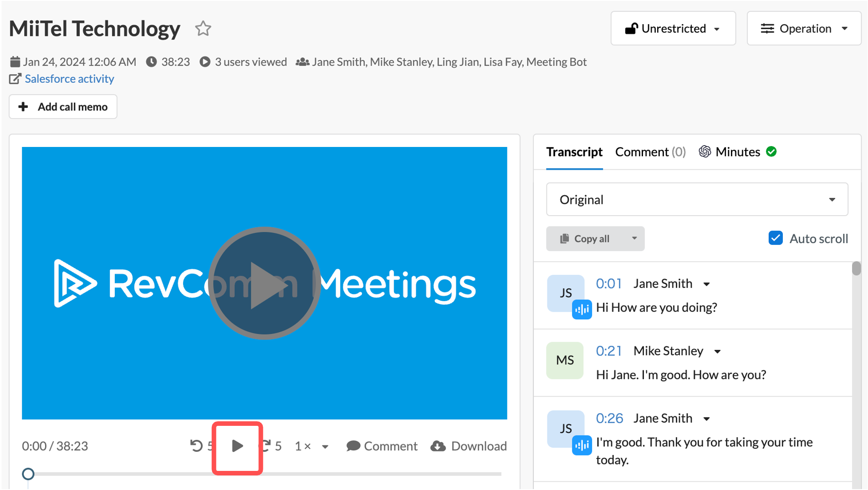
Task: Jump to timestamp 0:01
Action: coord(609,284)
